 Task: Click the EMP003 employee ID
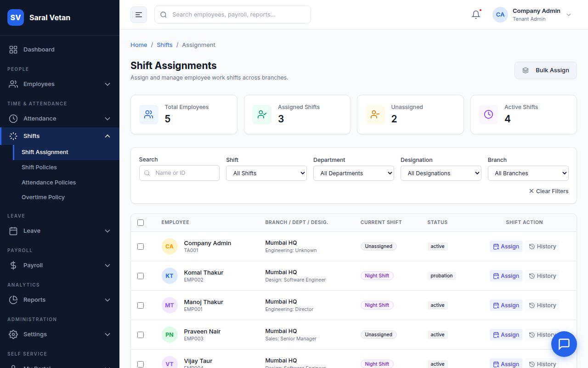pos(194,339)
